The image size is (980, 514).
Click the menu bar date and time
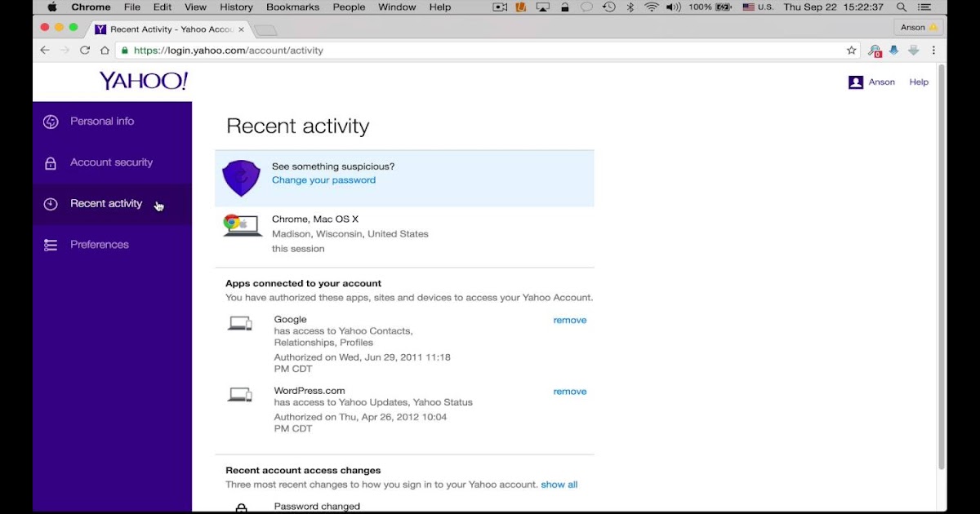(x=833, y=7)
